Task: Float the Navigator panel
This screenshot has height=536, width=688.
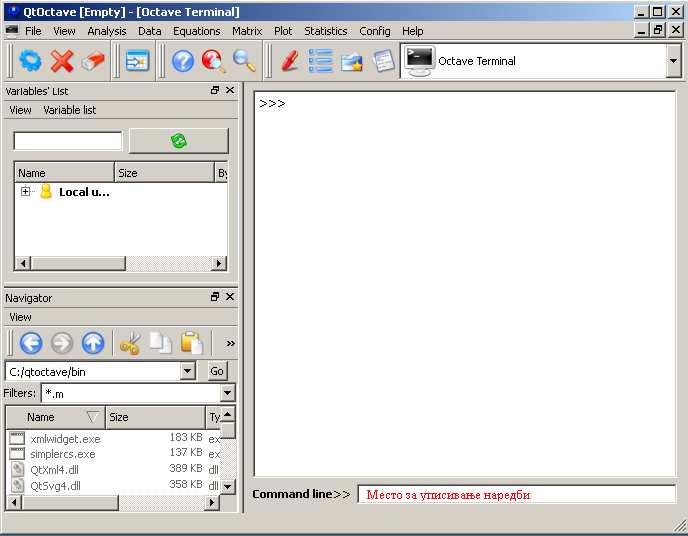Action: click(x=215, y=297)
